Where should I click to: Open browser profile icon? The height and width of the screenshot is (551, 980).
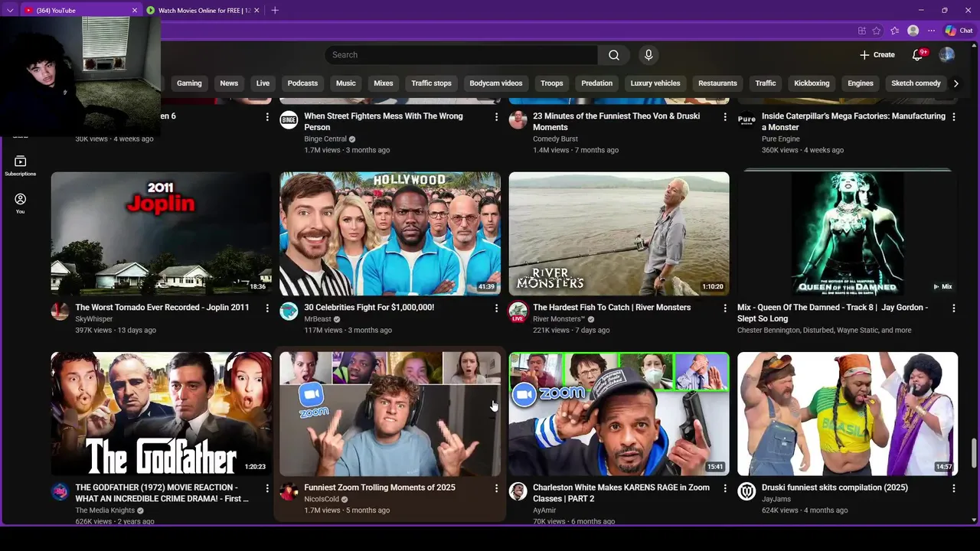pos(913,31)
